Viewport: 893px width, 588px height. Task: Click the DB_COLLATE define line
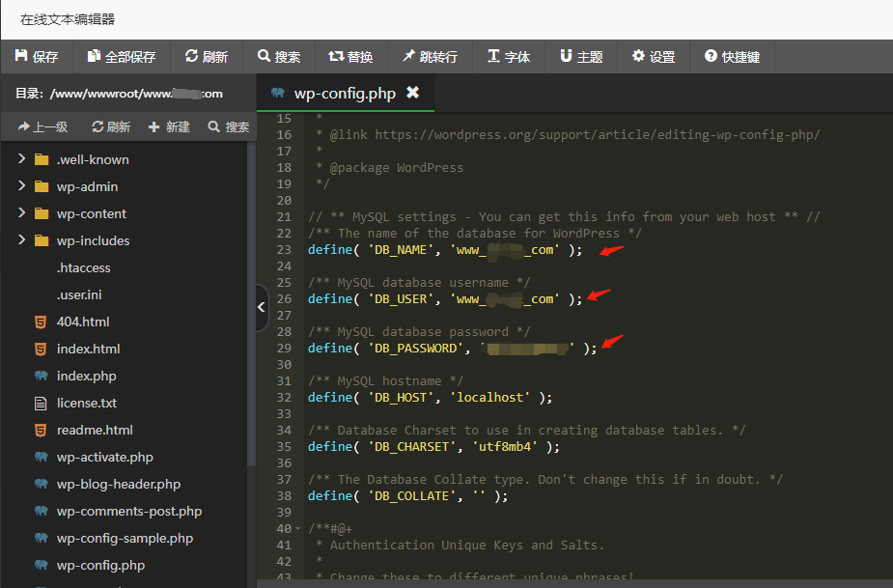[407, 495]
